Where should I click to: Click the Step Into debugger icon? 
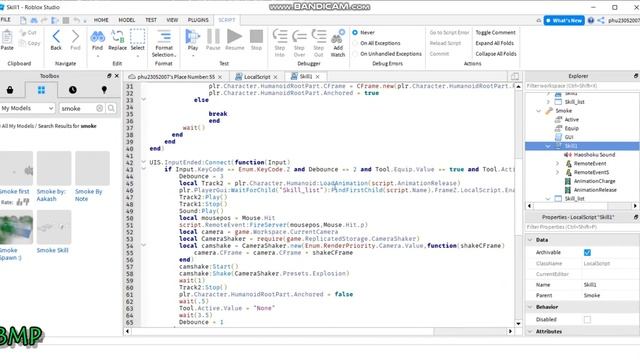pyautogui.click(x=280, y=37)
